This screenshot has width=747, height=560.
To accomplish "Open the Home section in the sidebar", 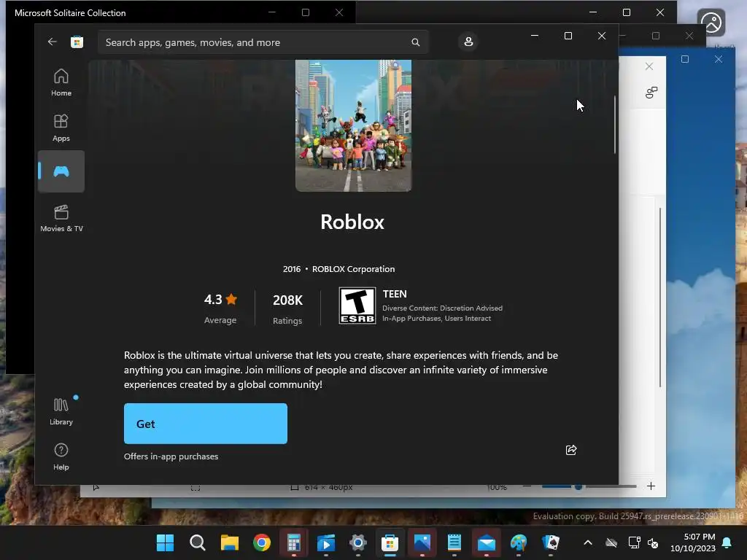I will (61, 82).
